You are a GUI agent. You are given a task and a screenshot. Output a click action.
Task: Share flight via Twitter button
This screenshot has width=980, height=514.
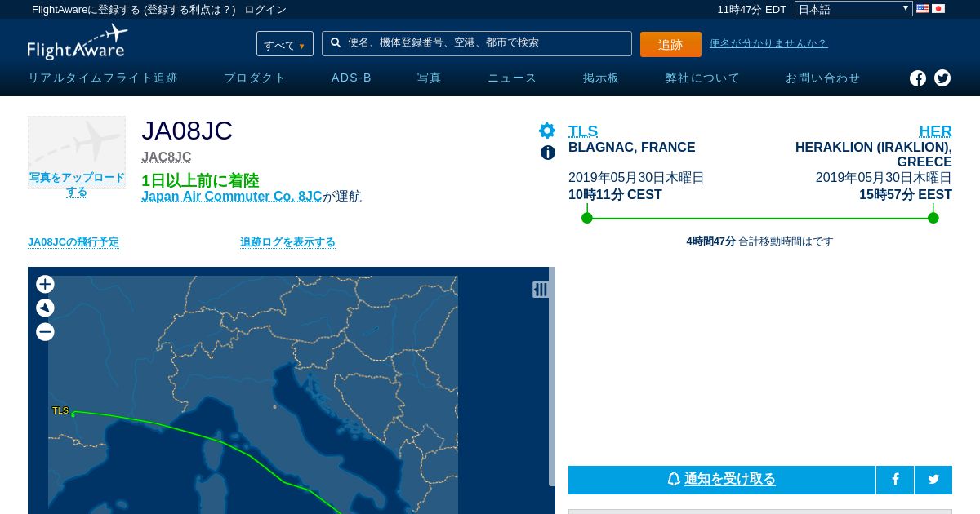coord(933,480)
